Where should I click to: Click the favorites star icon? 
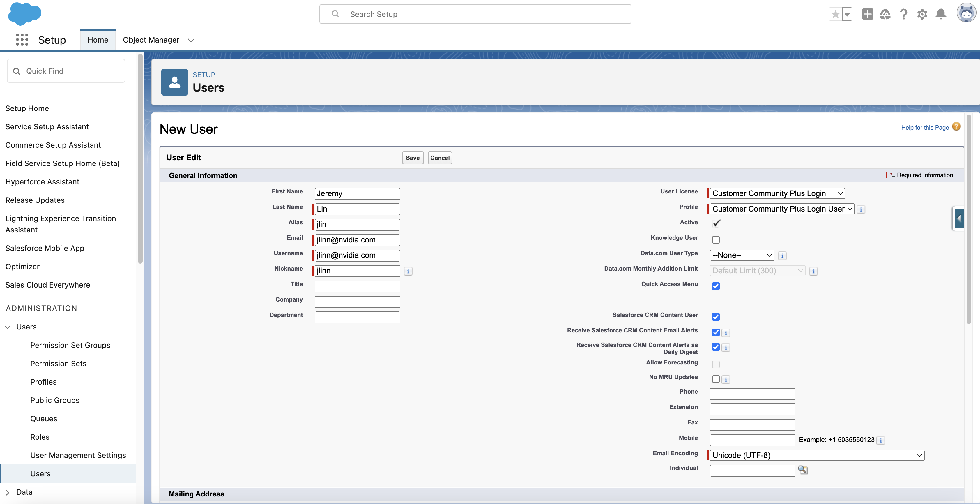click(x=835, y=14)
